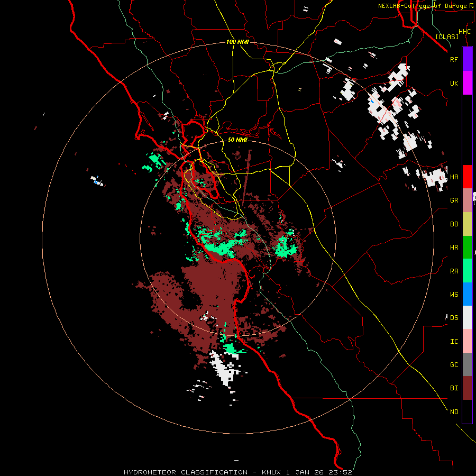Click the 'HA' legend label
The image size is (476, 476).
(x=454, y=177)
